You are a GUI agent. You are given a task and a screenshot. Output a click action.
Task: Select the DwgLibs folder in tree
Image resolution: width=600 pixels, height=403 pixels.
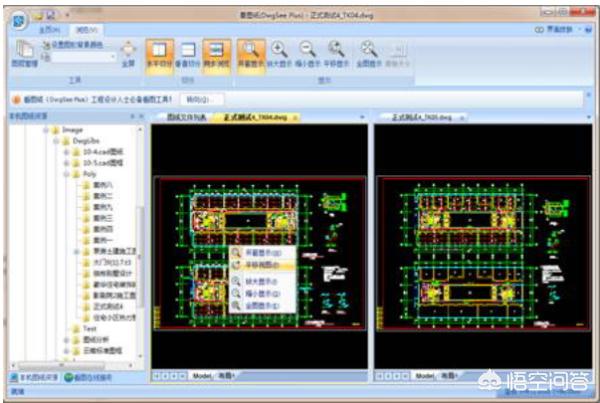coord(86,141)
